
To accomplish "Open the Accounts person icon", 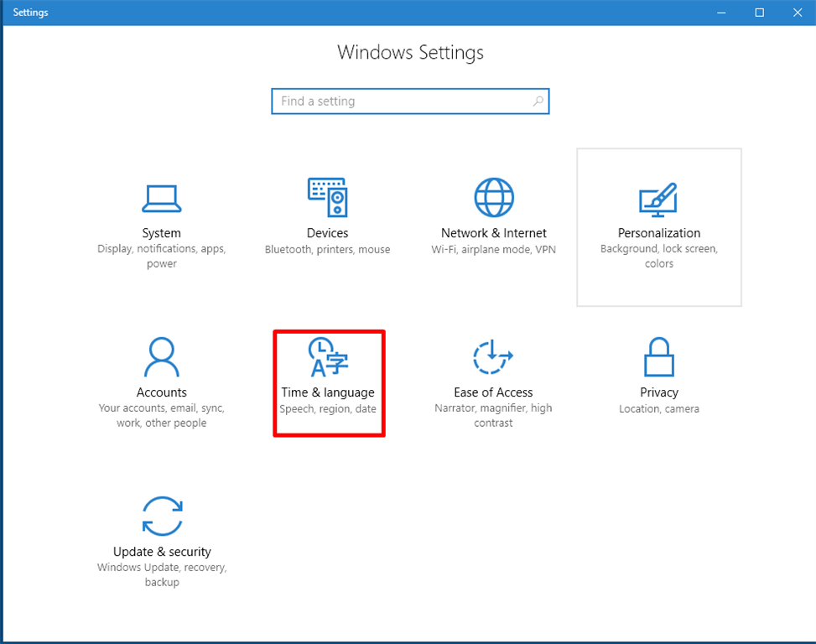I will click(x=161, y=357).
